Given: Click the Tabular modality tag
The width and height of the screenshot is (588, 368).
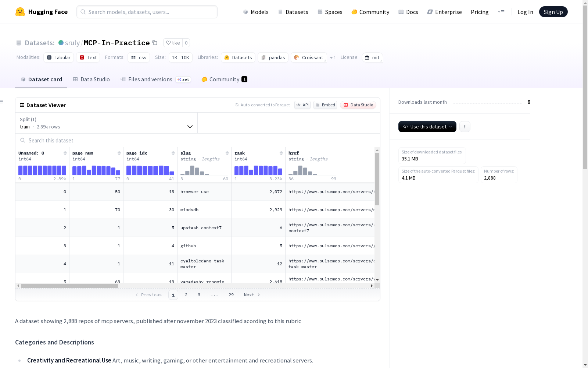Looking at the screenshot, I should click(59, 57).
